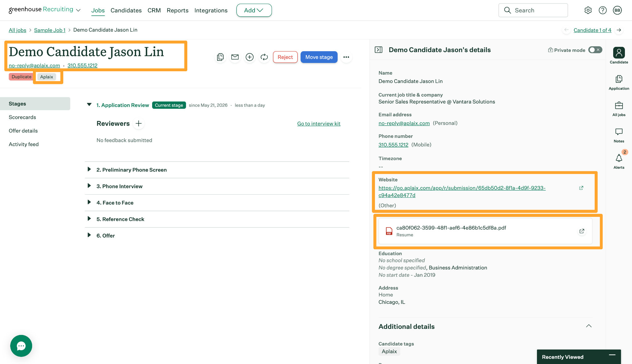Open resume PDF external link icon
The height and width of the screenshot is (364, 632).
coord(582,231)
